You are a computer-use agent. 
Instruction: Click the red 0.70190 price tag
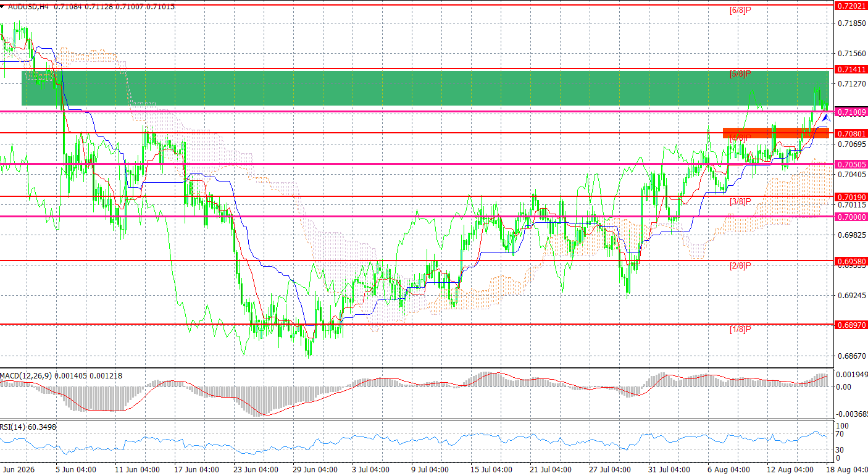851,197
